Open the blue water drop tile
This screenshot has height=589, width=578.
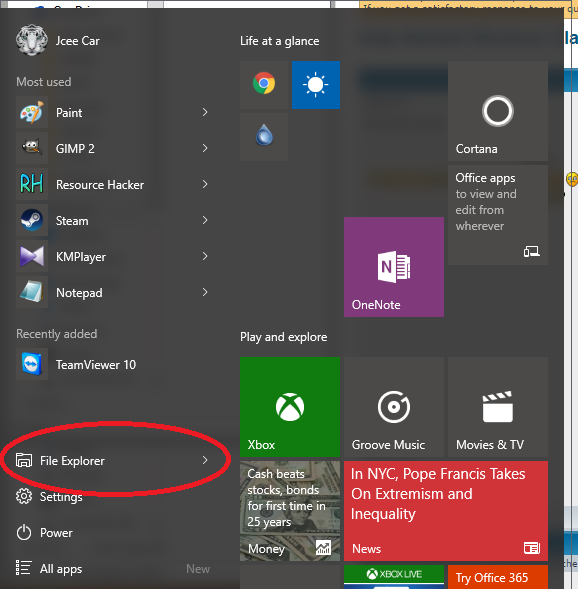coord(264,137)
